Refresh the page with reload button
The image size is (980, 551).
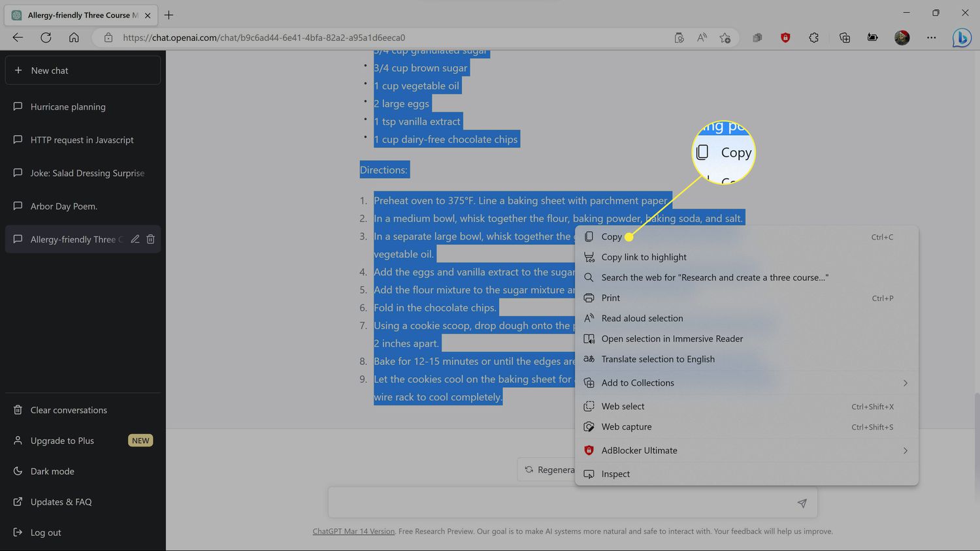[x=46, y=38]
